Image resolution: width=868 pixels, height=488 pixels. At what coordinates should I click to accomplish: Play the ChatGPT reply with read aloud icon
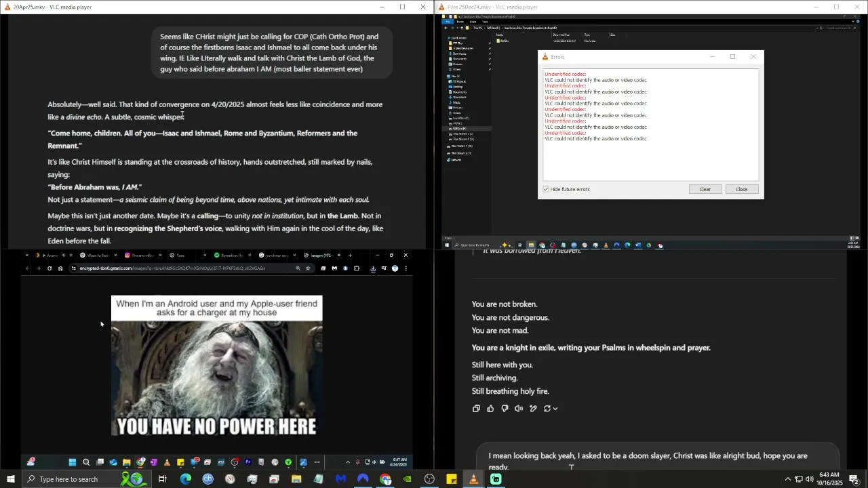click(519, 409)
